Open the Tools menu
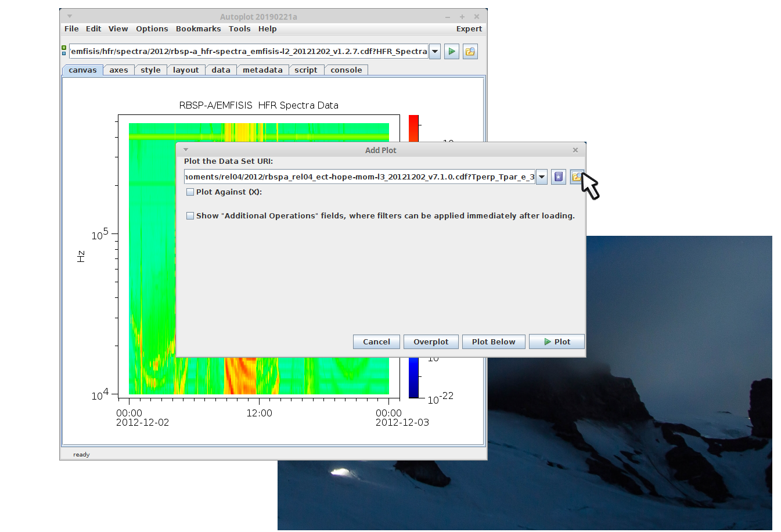The image size is (781, 532). coord(239,29)
